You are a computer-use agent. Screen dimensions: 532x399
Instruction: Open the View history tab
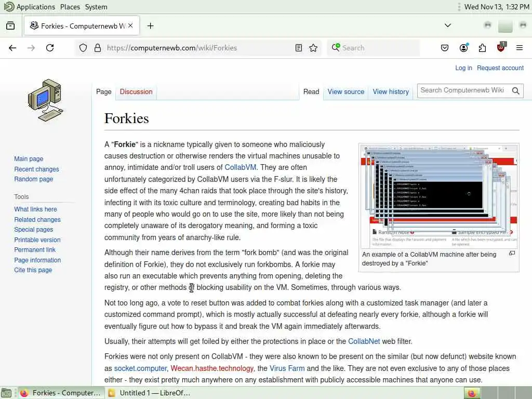pos(391,91)
